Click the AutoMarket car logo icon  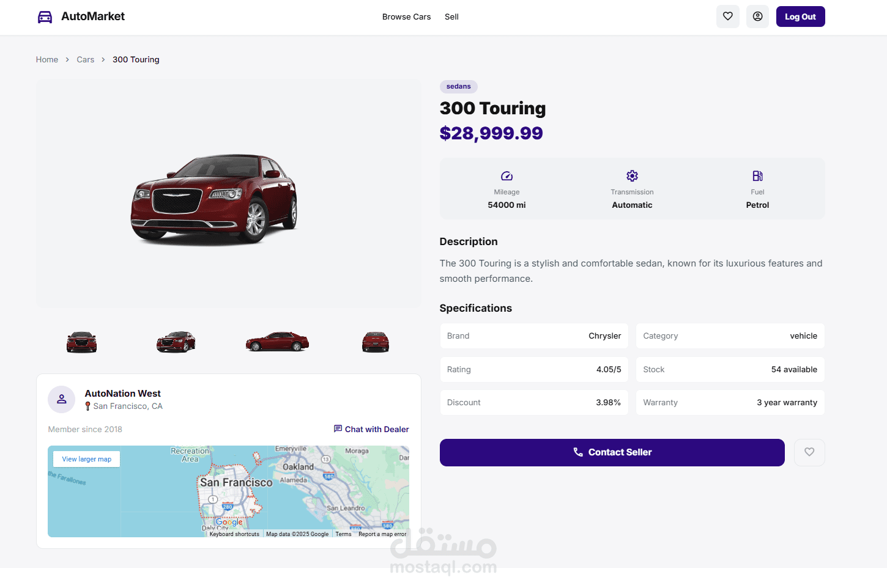pyautogui.click(x=45, y=17)
